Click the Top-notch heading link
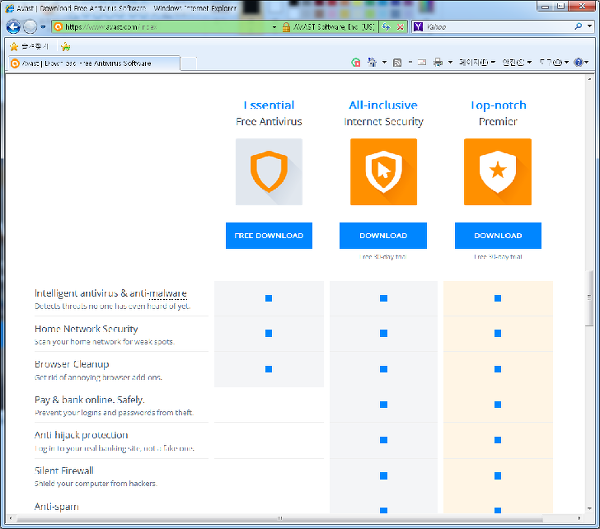The image size is (600, 529). pos(498,105)
